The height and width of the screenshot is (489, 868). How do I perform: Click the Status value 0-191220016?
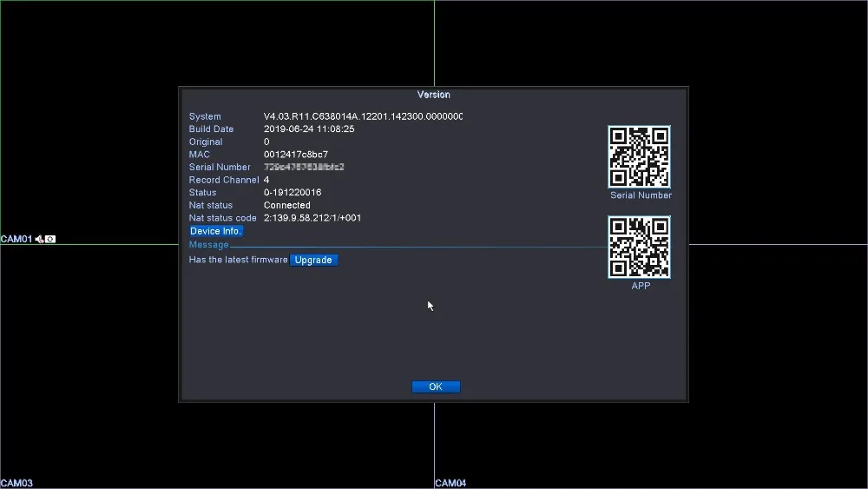click(x=293, y=193)
